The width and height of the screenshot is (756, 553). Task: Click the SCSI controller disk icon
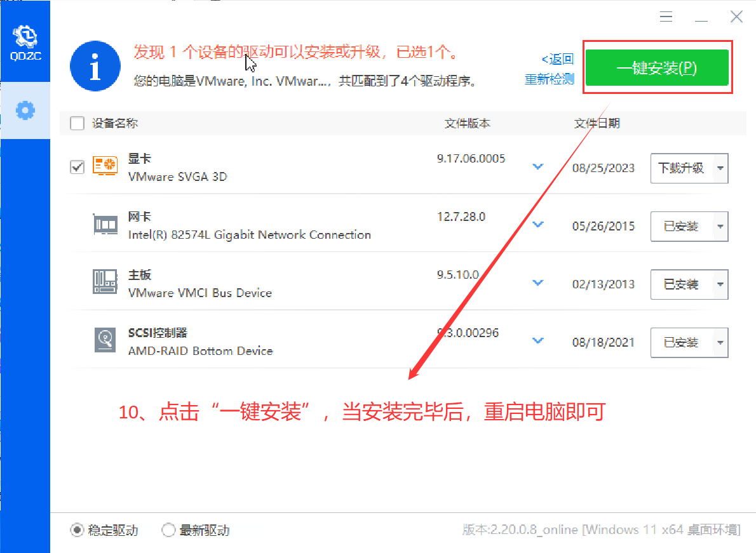point(105,340)
